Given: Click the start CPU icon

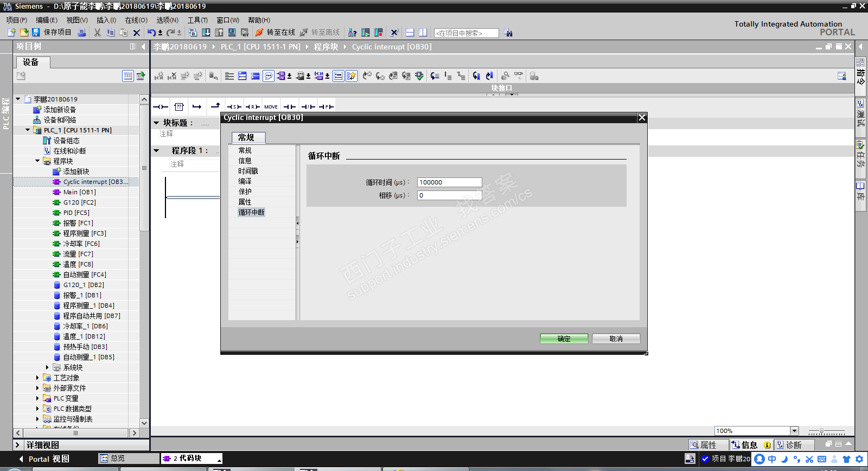Looking at the screenshot, I should tap(366, 33).
